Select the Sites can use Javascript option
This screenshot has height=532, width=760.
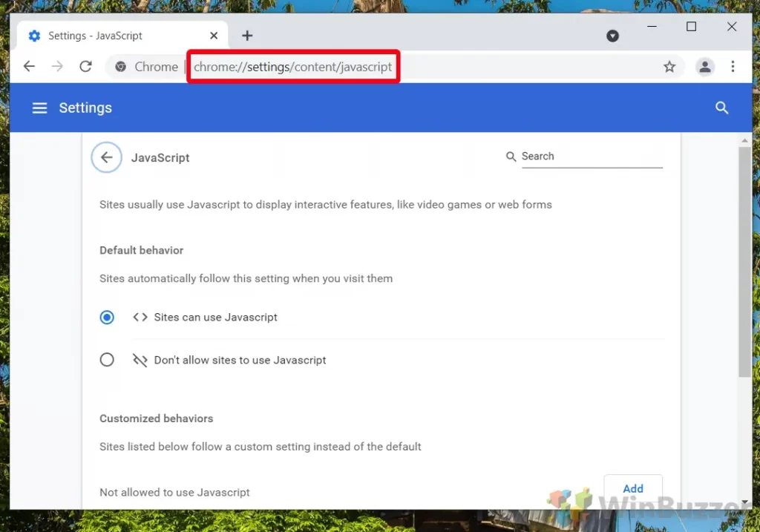tap(106, 317)
